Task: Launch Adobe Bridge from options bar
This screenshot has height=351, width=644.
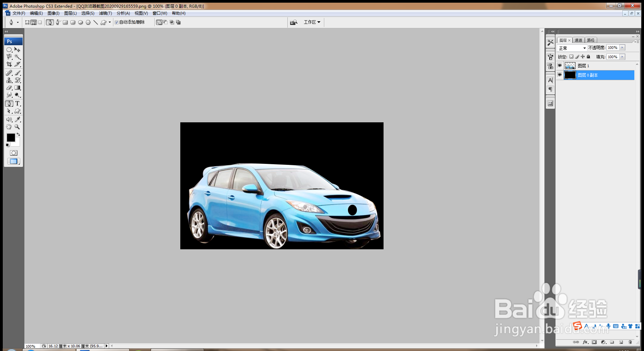Action: (293, 22)
